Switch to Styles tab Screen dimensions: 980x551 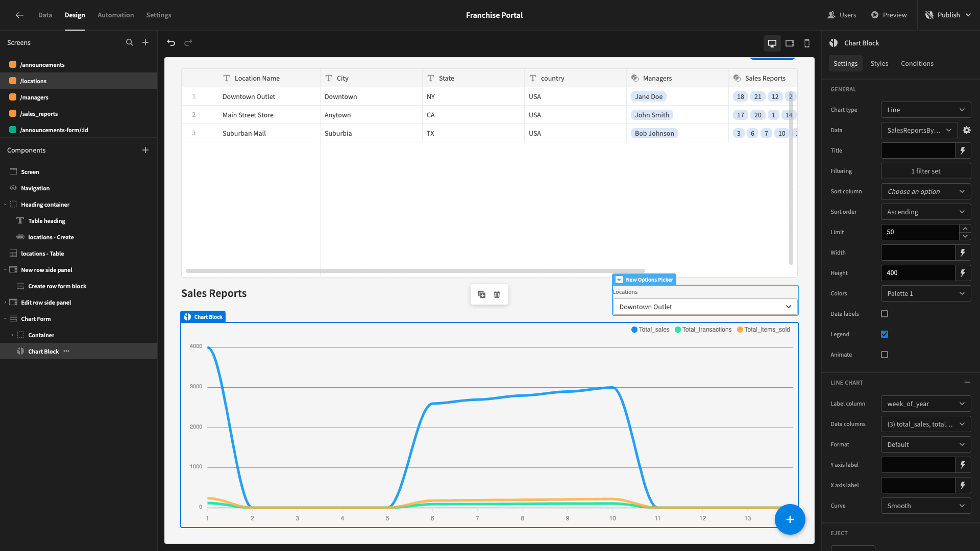(879, 63)
